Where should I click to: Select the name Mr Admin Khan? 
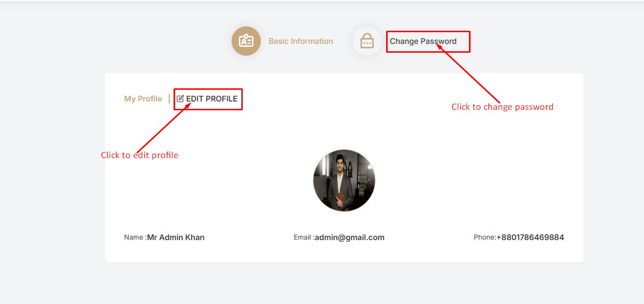(x=176, y=238)
